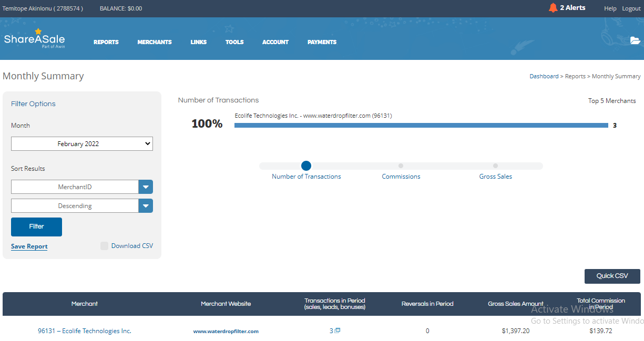Viewport: 644px width, 341px height.
Task: Click the Merchant Website column header
Action: (226, 304)
